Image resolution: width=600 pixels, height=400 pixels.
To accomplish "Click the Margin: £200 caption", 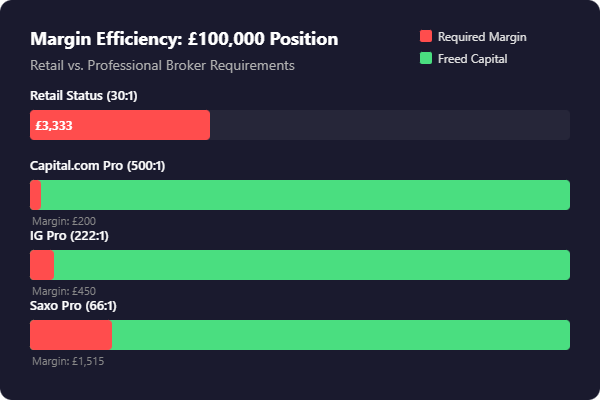I will tap(64, 221).
